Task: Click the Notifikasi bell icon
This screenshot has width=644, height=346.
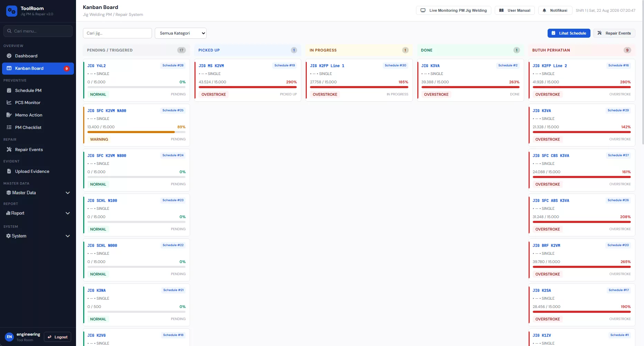Action: click(x=544, y=10)
